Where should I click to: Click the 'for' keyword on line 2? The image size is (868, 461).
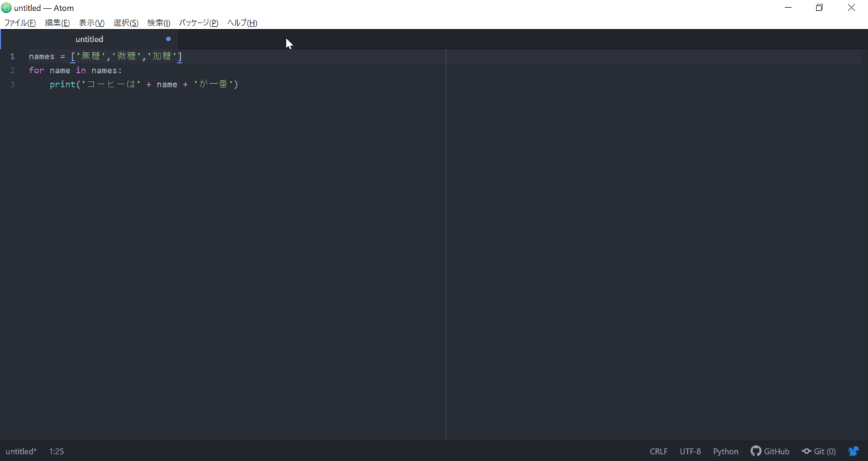coord(36,70)
